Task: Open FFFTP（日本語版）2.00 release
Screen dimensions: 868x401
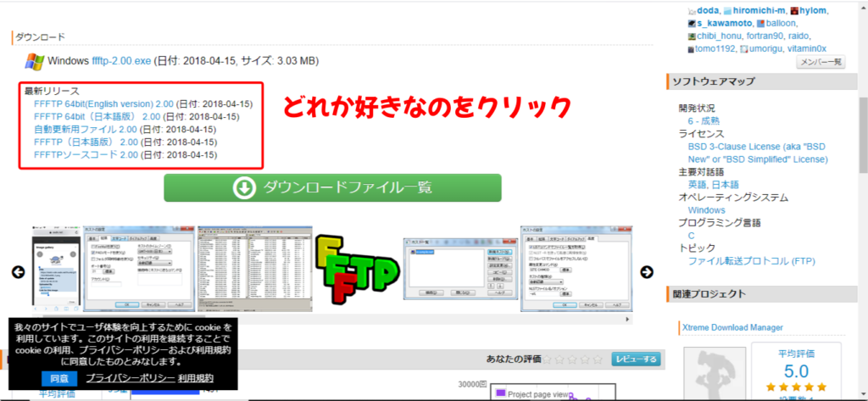Action: pos(86,142)
